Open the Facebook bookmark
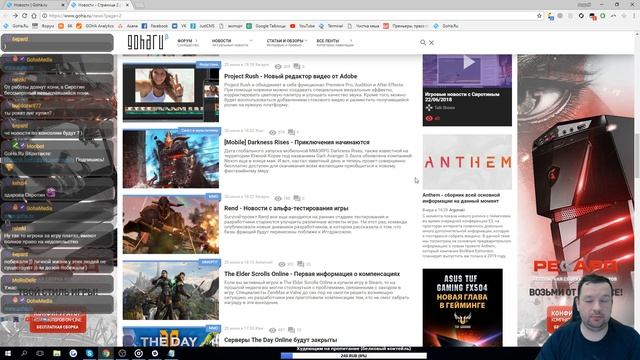Viewport: 640px width, 360px height. coord(155,26)
